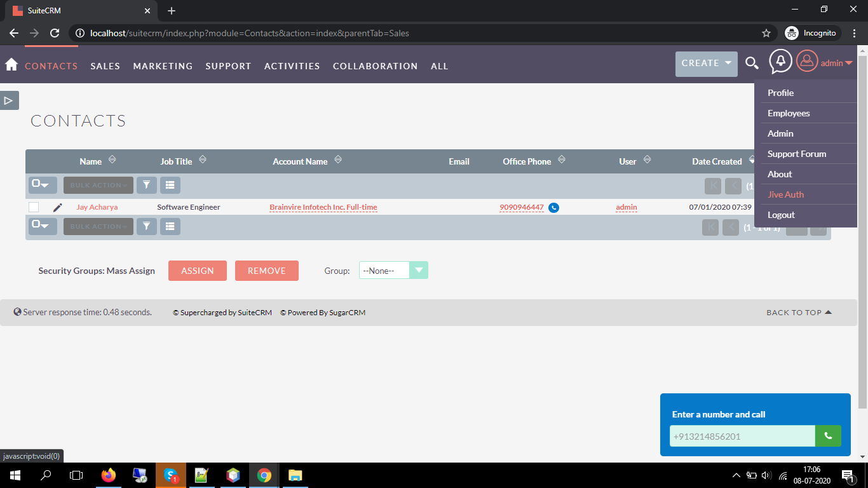Bookmark this page with the star
This screenshot has width=868, height=488.
pos(766,33)
